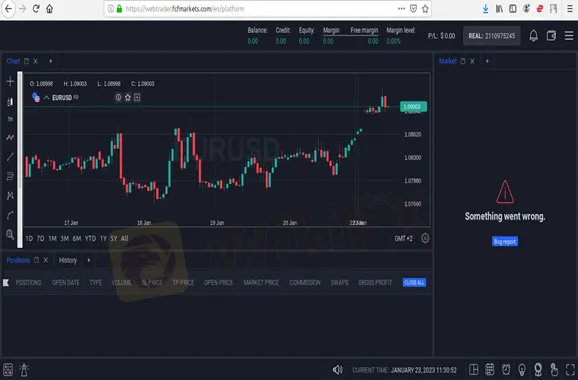Open the notifications bell
Image resolution: width=578 pixels, height=380 pixels.
pos(533,36)
